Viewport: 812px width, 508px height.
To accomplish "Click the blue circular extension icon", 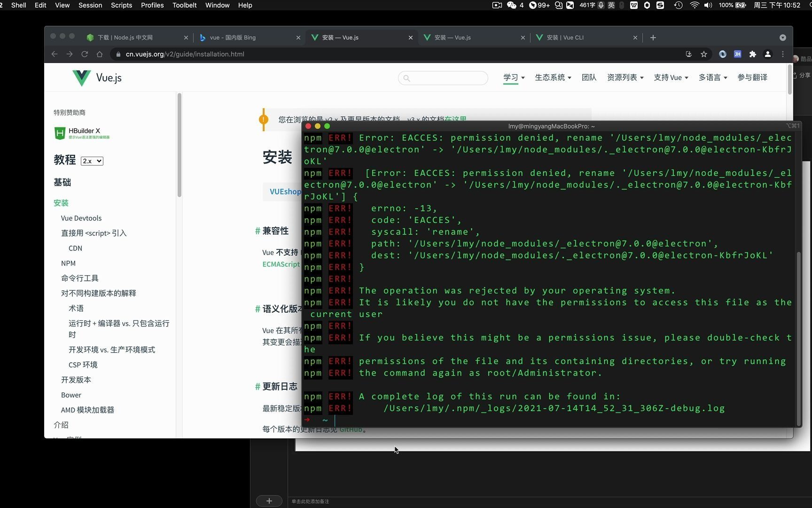I will pos(723,54).
